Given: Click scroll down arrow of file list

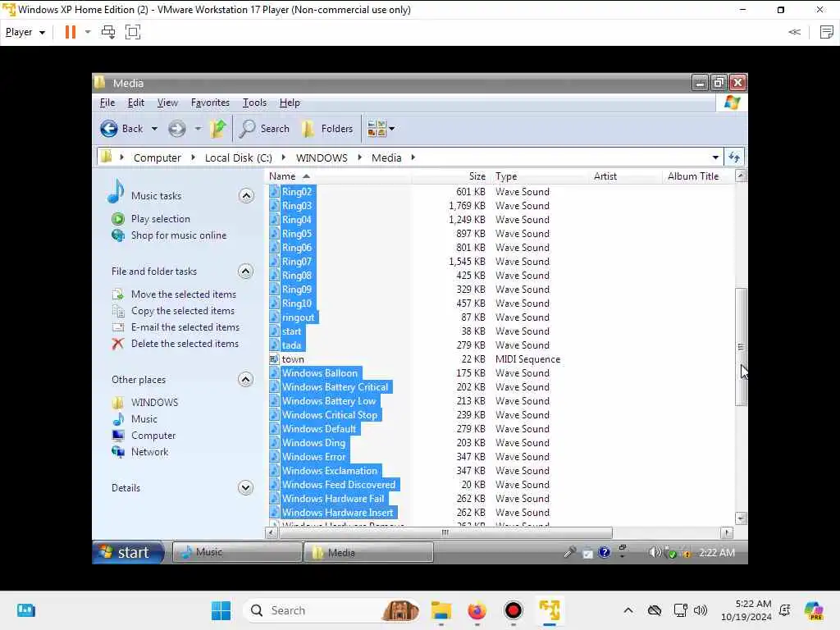Looking at the screenshot, I should 741,518.
